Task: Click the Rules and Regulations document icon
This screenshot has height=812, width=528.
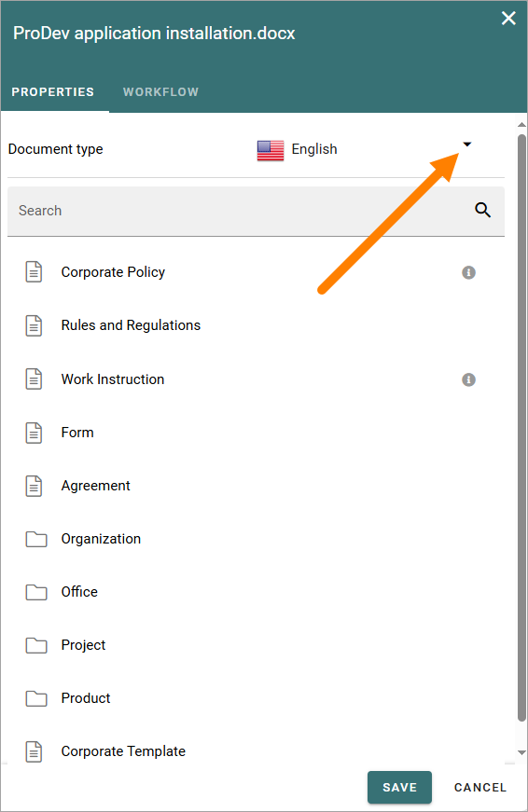Action: [35, 325]
